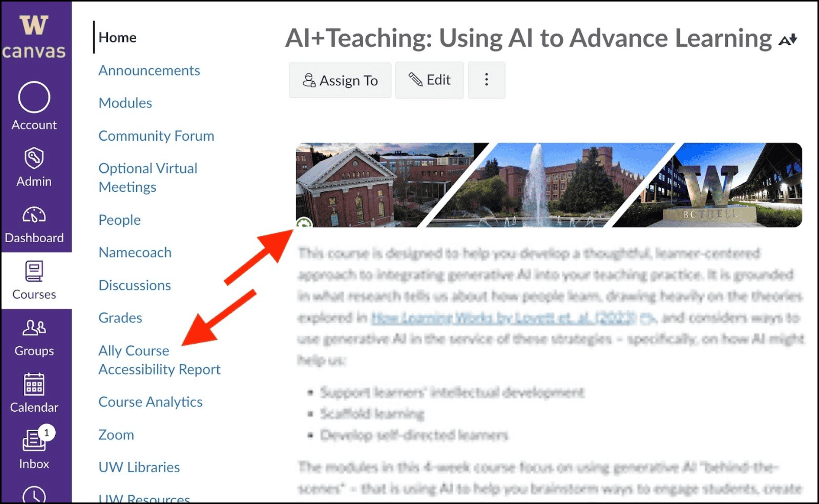The image size is (819, 504).
Task: Click the UW Canvas logo
Action: (34, 37)
